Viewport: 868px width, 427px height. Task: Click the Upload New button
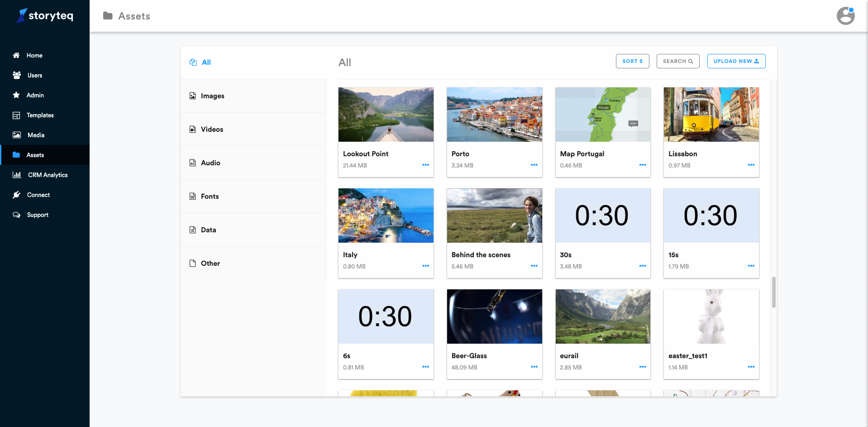736,61
